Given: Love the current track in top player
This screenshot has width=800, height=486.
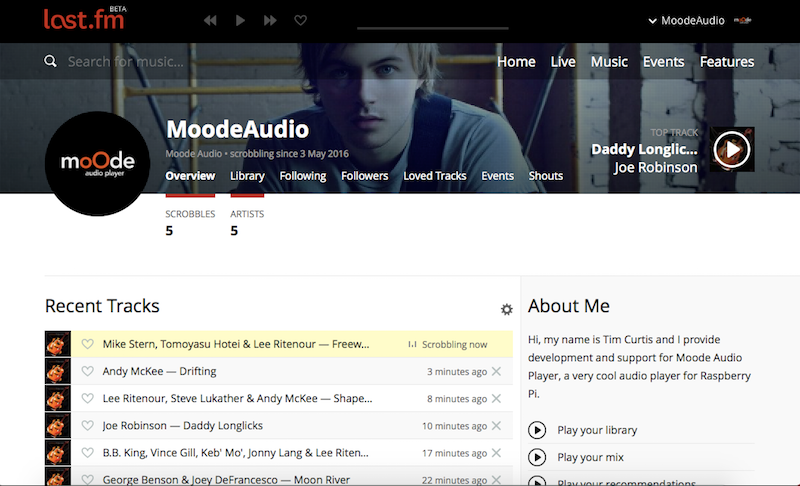Looking at the screenshot, I should [x=301, y=20].
